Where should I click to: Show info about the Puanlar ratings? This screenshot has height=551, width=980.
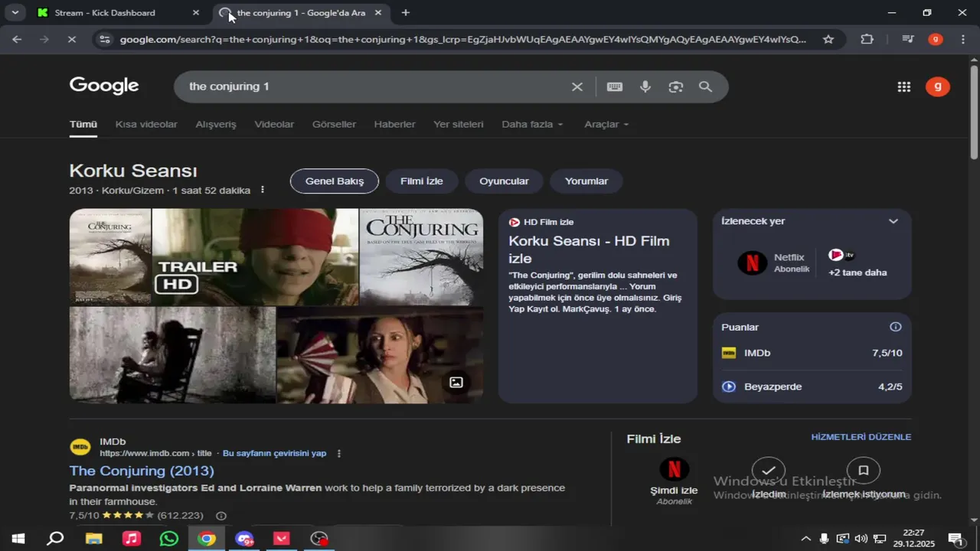tap(896, 327)
